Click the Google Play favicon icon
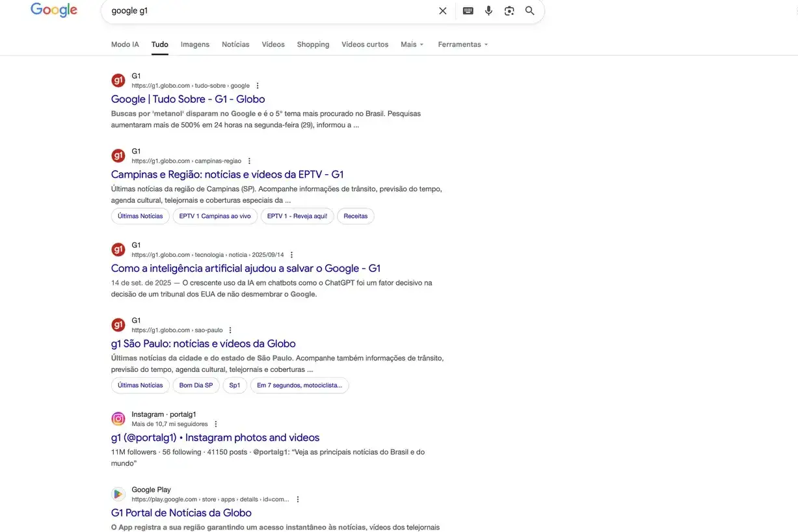The image size is (798, 532). pyautogui.click(x=118, y=494)
